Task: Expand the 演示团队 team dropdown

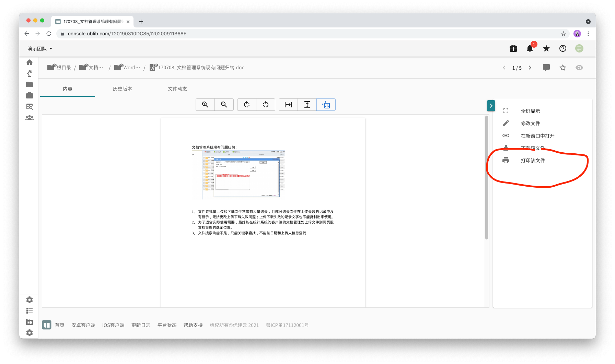Action: coord(40,49)
